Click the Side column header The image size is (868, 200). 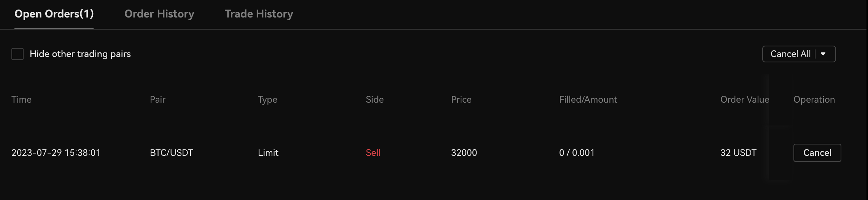pos(375,100)
